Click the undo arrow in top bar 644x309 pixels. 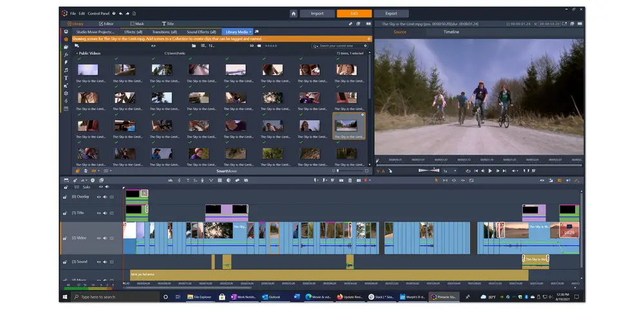tap(121, 13)
